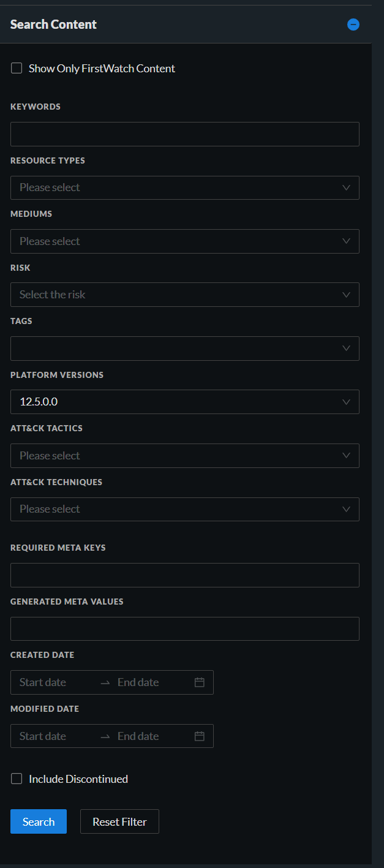Click the ATT&CK Techniques chevron arrow
The height and width of the screenshot is (868, 384).
point(347,509)
